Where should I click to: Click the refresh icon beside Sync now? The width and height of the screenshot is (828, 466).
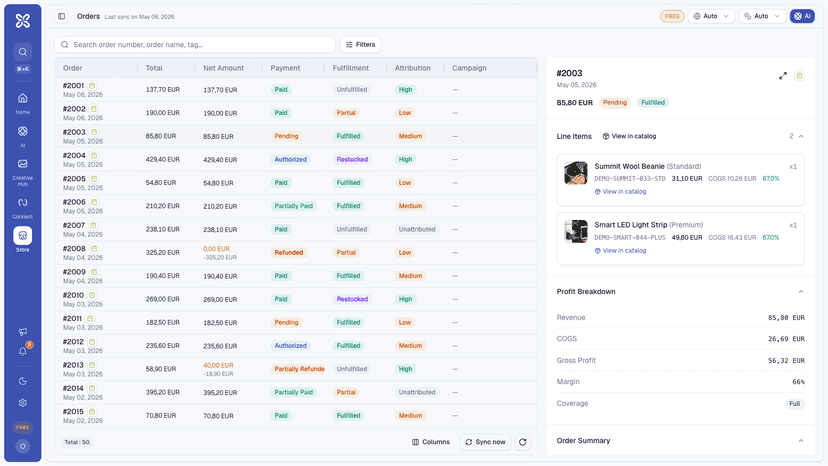[x=522, y=442]
